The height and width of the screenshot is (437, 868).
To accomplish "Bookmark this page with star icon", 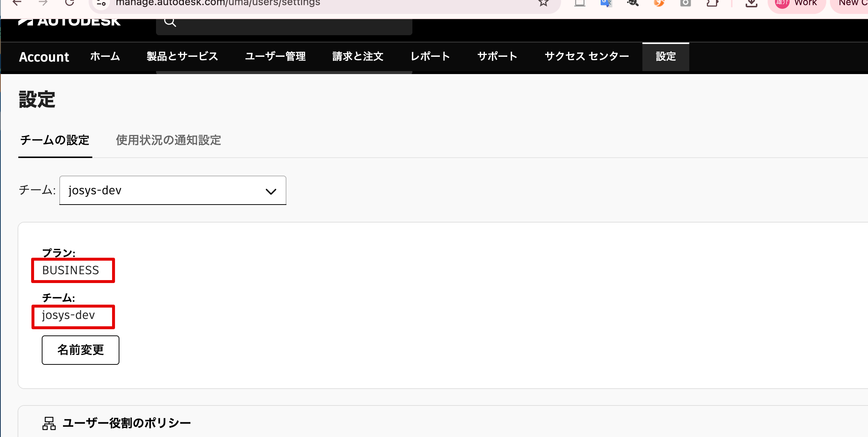I will coord(544,3).
